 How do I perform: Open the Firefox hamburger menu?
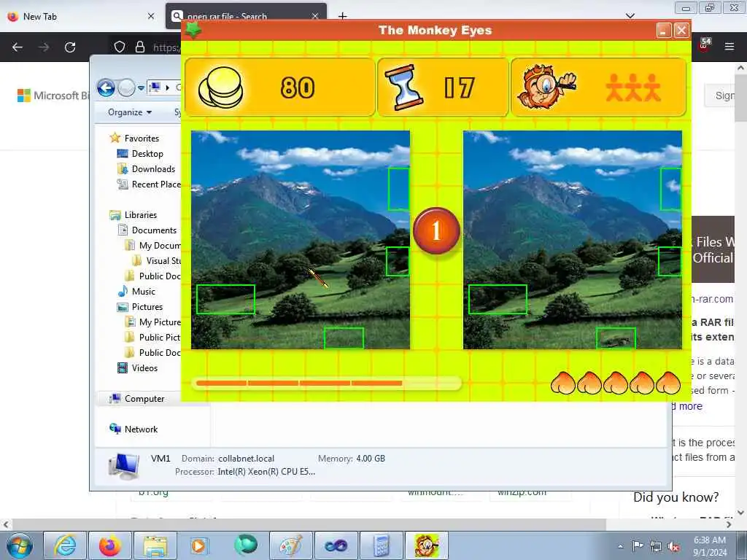(x=729, y=47)
